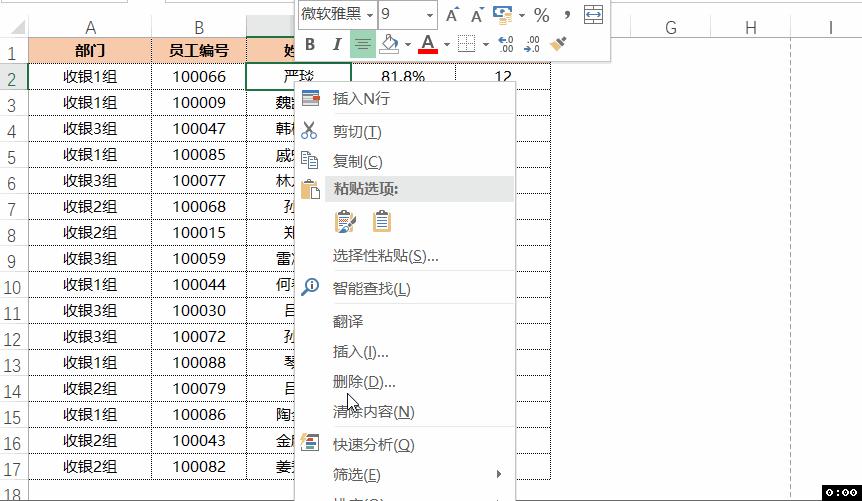Screen dimensions: 862x501
Task: Click 收银2组 cell in row 14
Action: coord(90,388)
